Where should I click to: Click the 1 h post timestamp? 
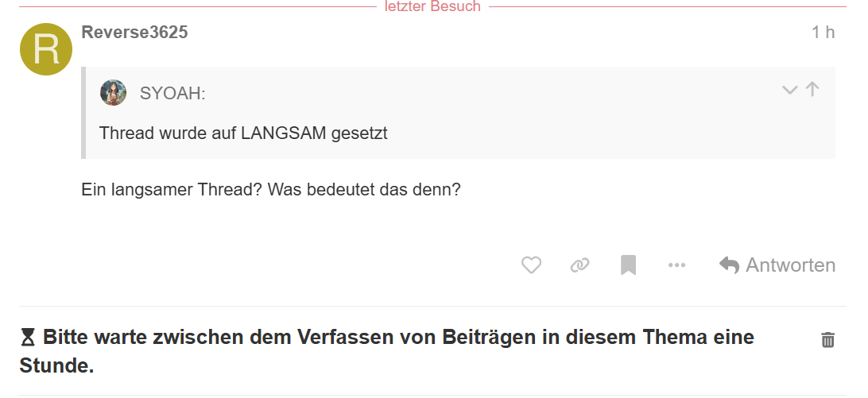823,33
